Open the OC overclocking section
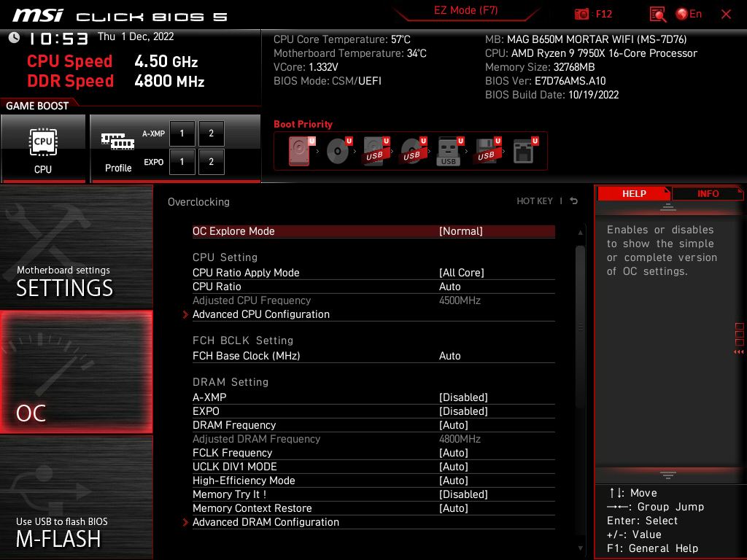This screenshot has width=747, height=560. coord(76,372)
